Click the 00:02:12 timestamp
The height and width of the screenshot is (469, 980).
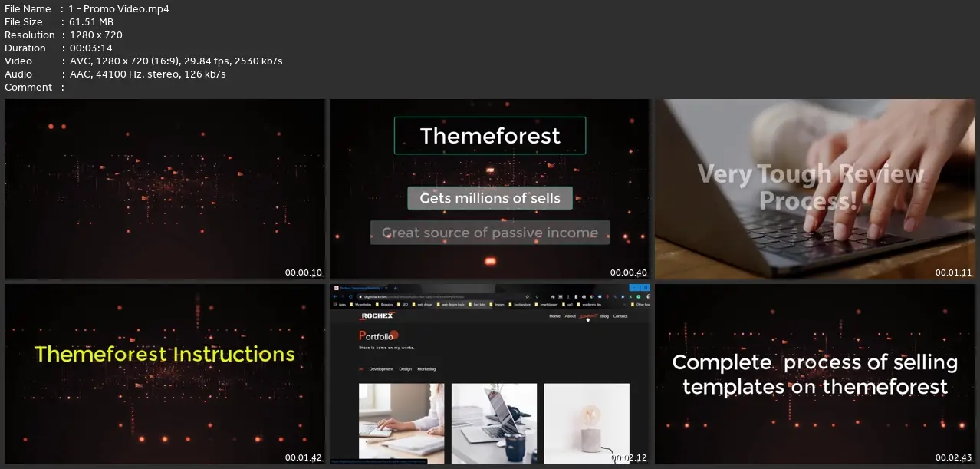coord(628,458)
